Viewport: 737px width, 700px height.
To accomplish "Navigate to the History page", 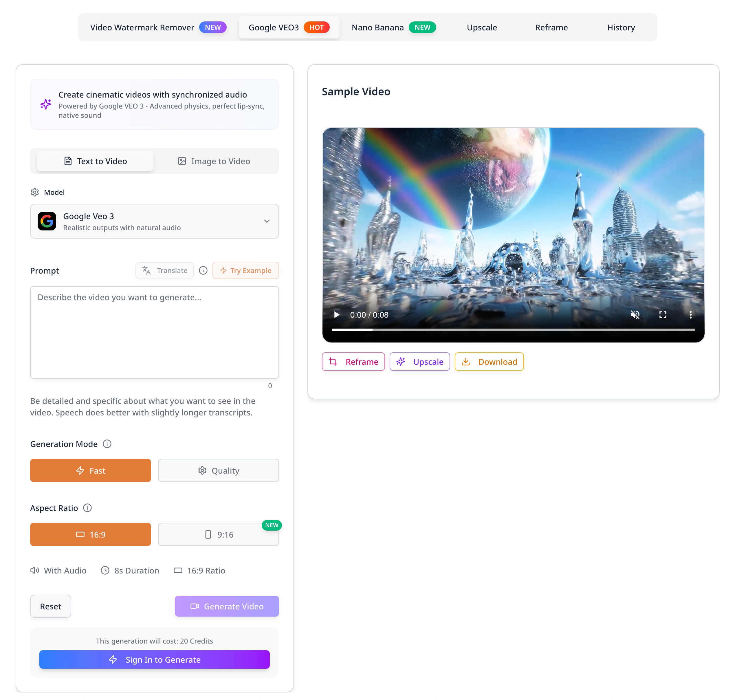I will coord(621,27).
